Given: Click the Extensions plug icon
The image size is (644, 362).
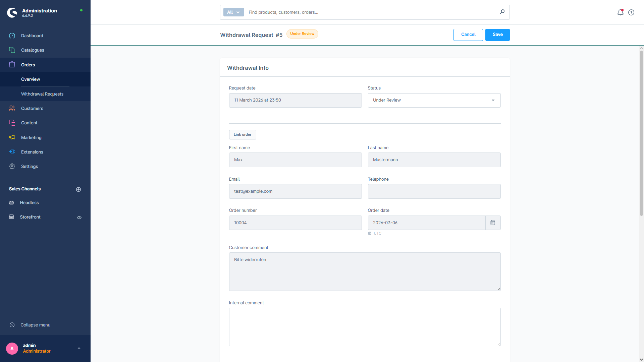Looking at the screenshot, I should coord(12,152).
